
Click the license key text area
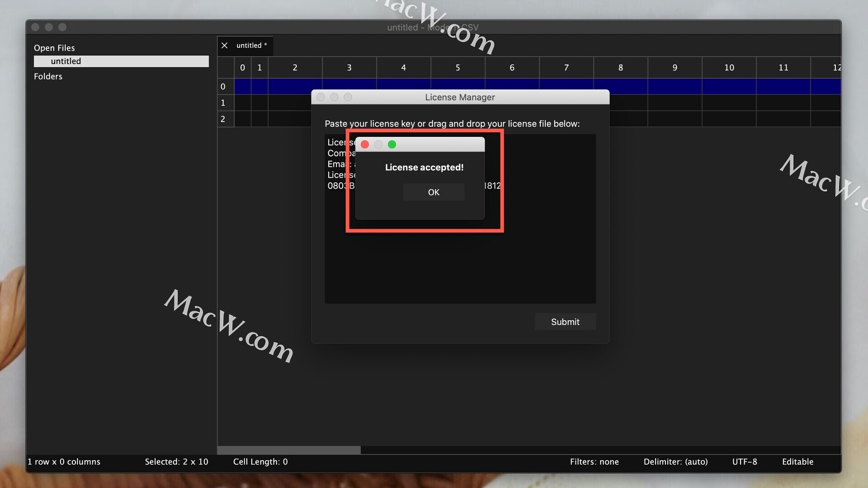(460, 219)
